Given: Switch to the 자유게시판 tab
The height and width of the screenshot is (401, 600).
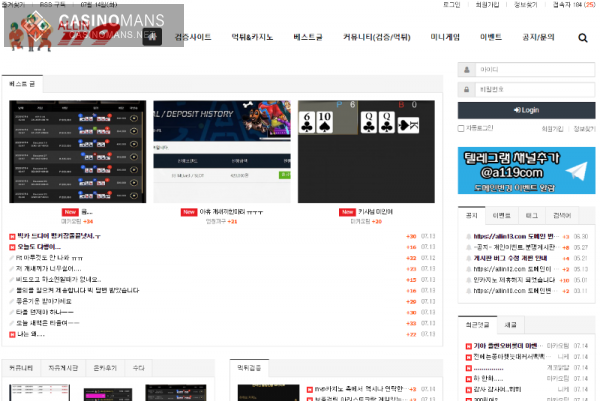Looking at the screenshot, I should click(63, 368).
